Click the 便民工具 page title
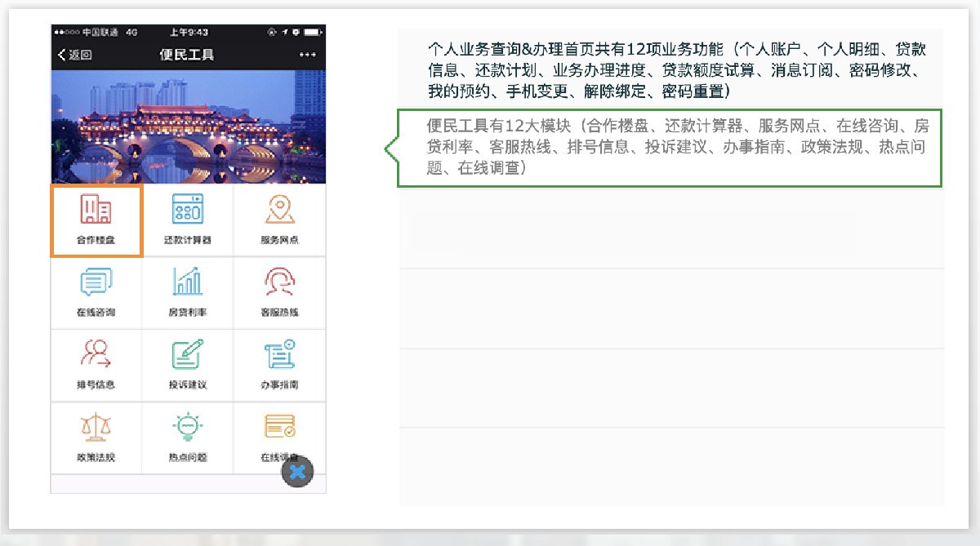 point(187,55)
